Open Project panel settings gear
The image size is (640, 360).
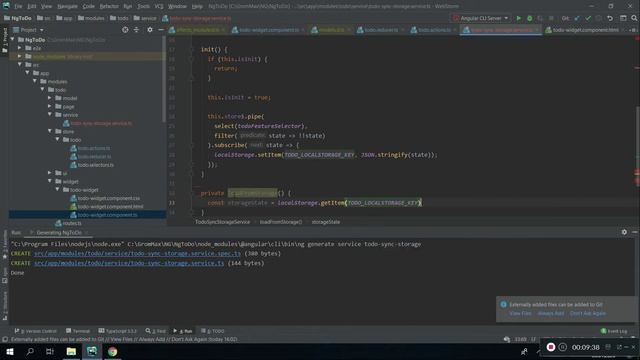(150, 30)
